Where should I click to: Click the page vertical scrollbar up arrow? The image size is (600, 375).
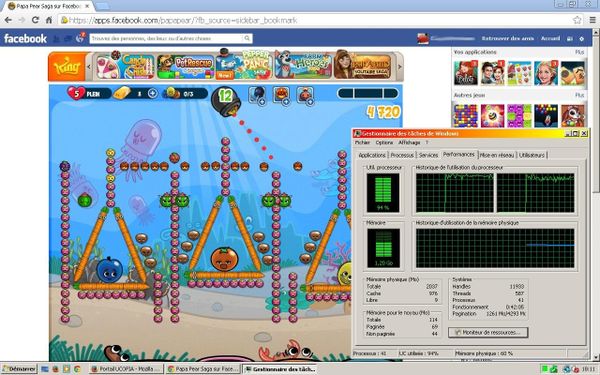[596, 32]
